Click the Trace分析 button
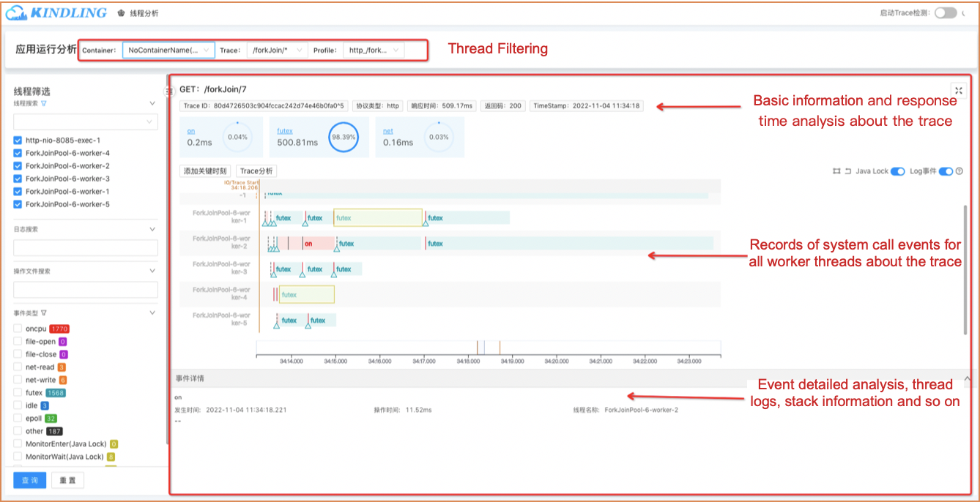Image resolution: width=980 pixels, height=502 pixels. click(x=256, y=171)
